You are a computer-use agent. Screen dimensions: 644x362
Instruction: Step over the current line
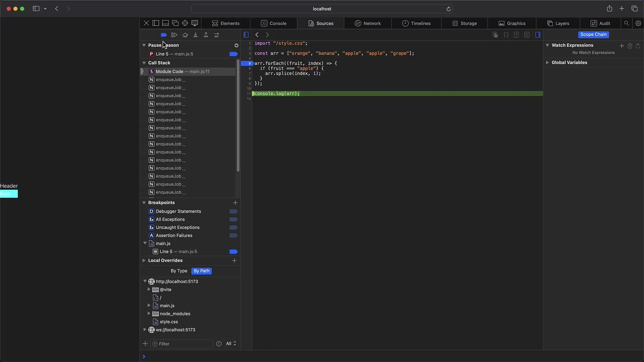[185, 35]
